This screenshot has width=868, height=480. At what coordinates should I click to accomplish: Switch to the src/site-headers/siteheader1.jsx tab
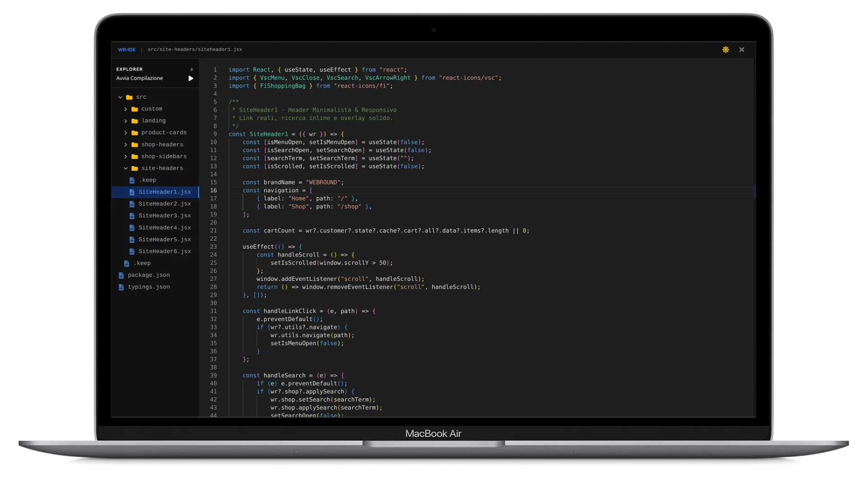pyautogui.click(x=195, y=49)
